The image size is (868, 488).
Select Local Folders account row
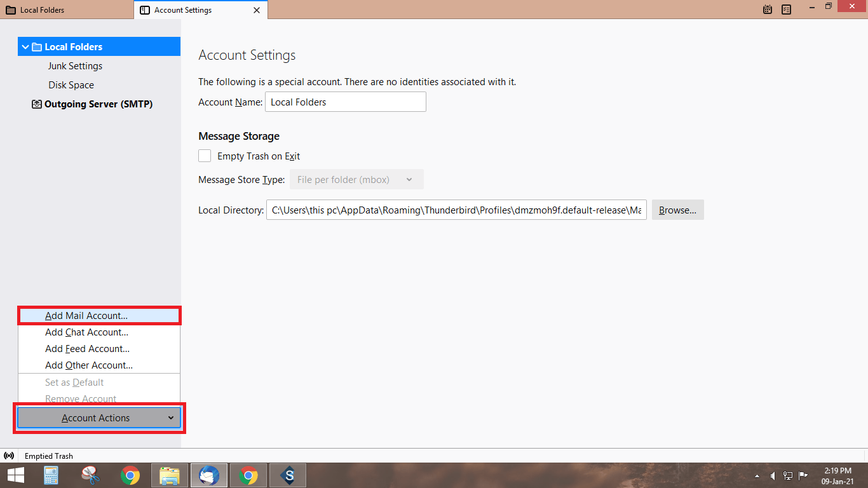(x=99, y=47)
